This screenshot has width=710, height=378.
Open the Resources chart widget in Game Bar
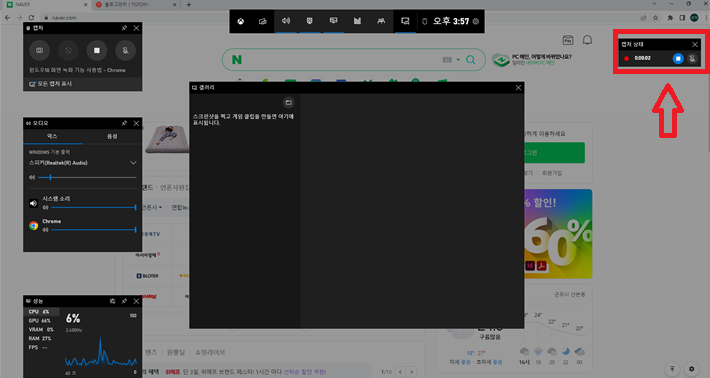[x=357, y=21]
